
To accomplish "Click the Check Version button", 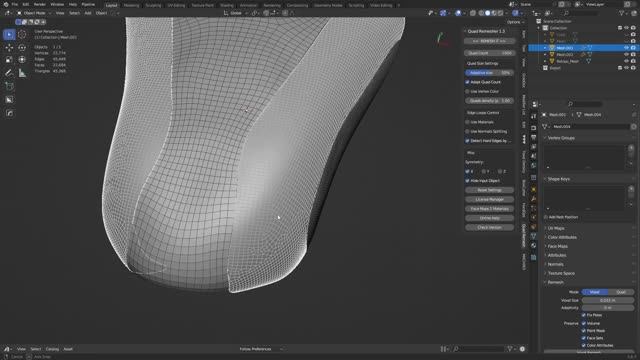I will (489, 228).
